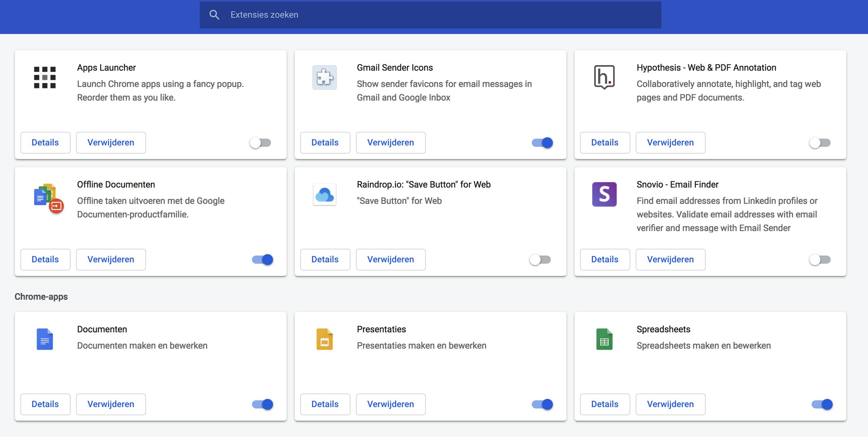Enable the Raindrop.io extension toggle
This screenshot has height=437, width=868.
point(540,260)
